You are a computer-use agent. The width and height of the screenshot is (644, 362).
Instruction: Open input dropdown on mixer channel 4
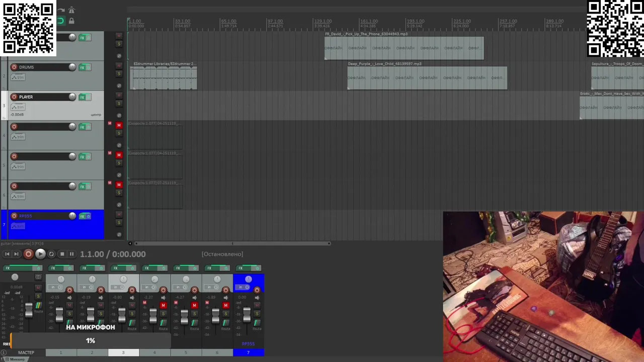pyautogui.click(x=149, y=288)
